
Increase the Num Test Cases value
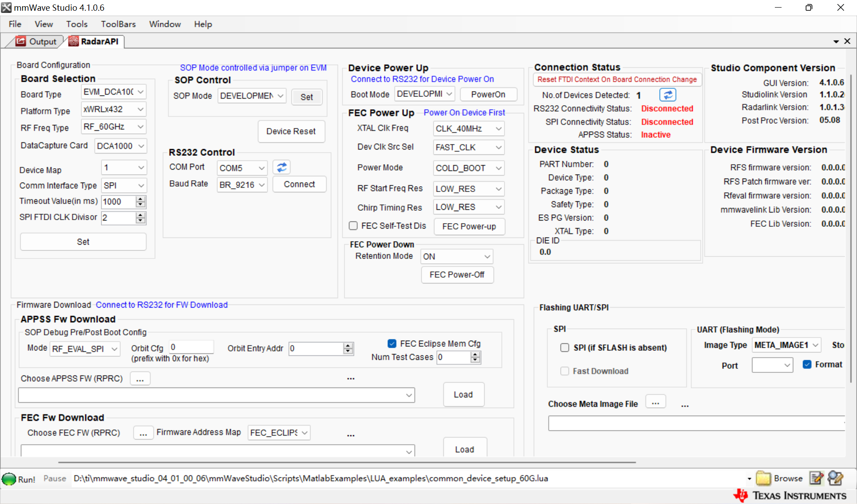(475, 354)
